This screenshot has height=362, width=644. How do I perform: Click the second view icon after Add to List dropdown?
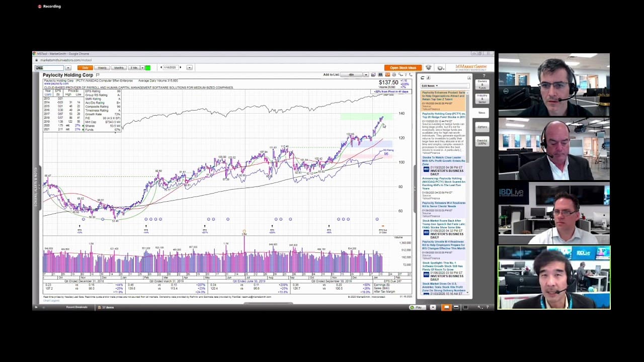click(x=380, y=74)
